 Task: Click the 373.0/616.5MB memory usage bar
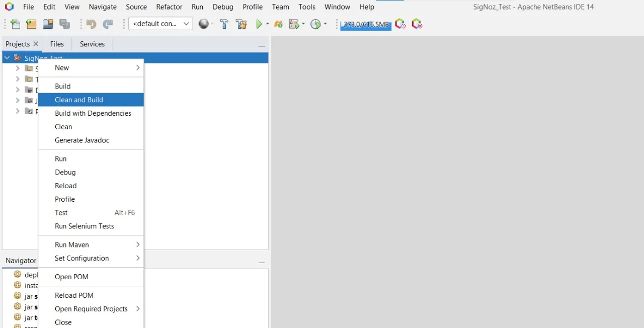pos(366,24)
